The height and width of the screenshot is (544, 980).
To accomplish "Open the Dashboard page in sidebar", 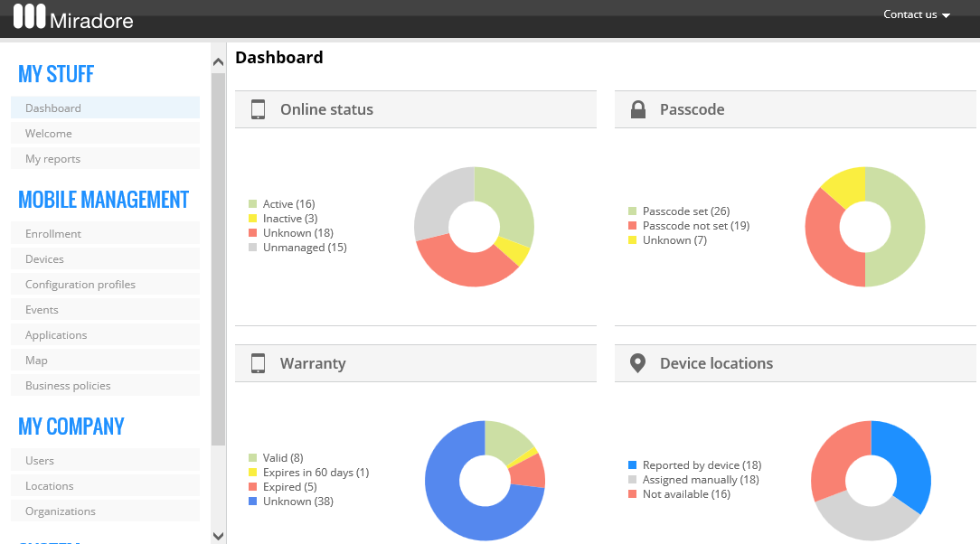I will point(53,108).
